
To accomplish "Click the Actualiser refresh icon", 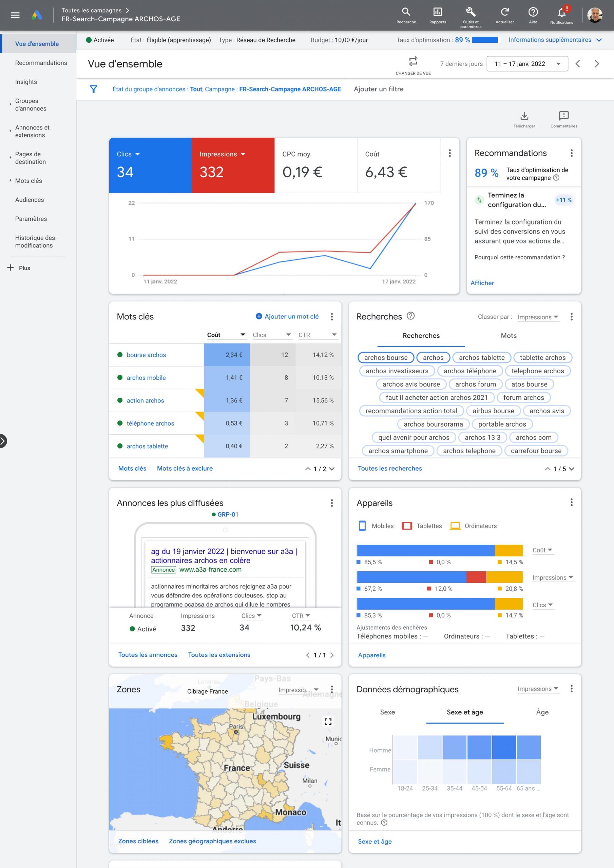I will [505, 16].
